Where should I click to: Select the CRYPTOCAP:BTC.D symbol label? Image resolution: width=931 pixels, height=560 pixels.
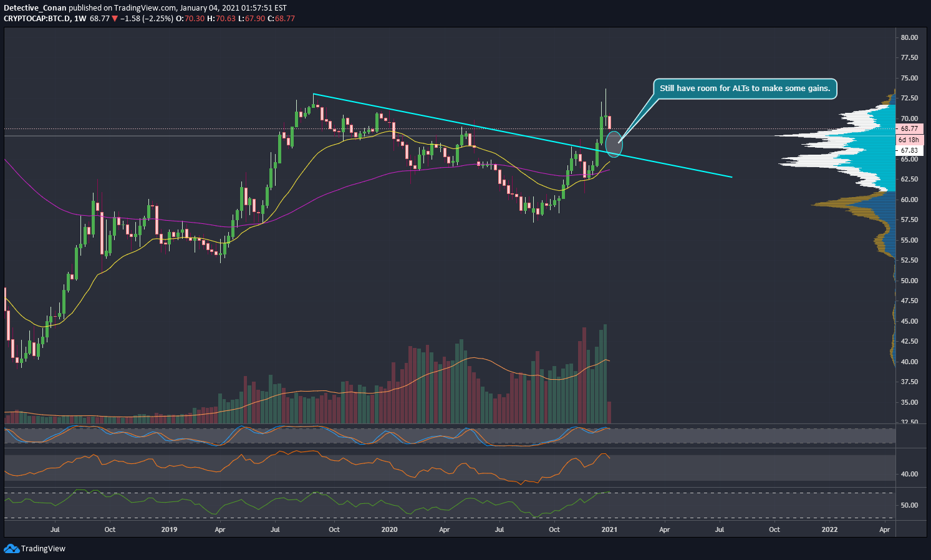click(x=37, y=19)
